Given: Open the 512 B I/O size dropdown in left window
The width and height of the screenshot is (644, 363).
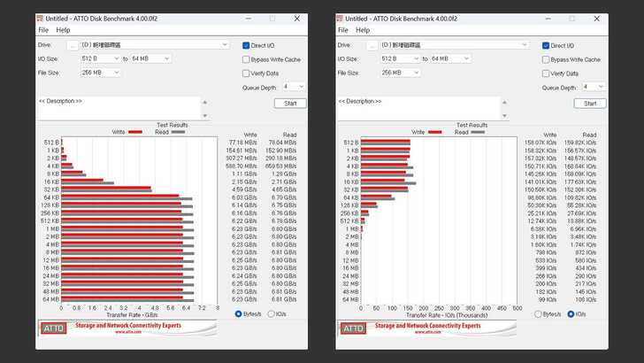Looking at the screenshot, I should tap(100, 58).
